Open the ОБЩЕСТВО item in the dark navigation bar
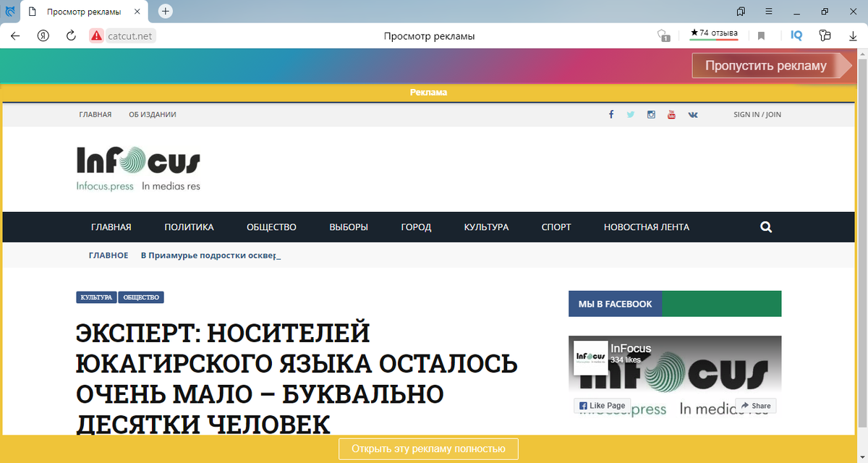 (x=271, y=227)
